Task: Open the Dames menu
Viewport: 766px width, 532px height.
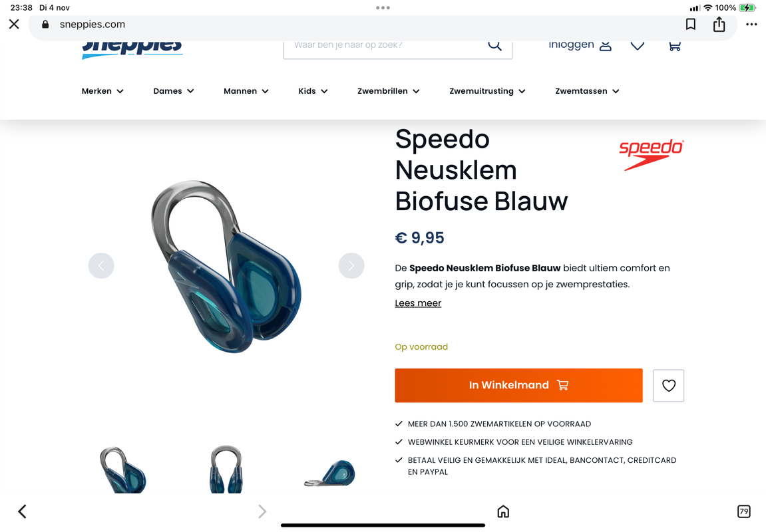Action: click(x=174, y=91)
